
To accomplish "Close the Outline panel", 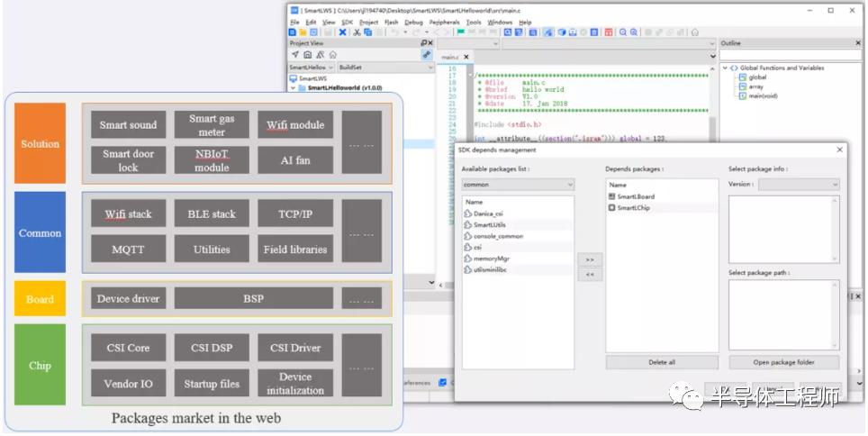I will coord(859,42).
